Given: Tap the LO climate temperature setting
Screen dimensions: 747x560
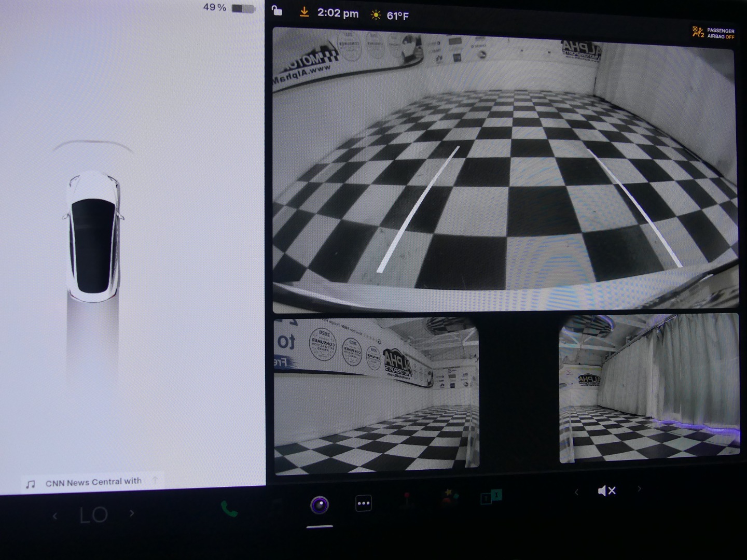Looking at the screenshot, I should click(93, 515).
